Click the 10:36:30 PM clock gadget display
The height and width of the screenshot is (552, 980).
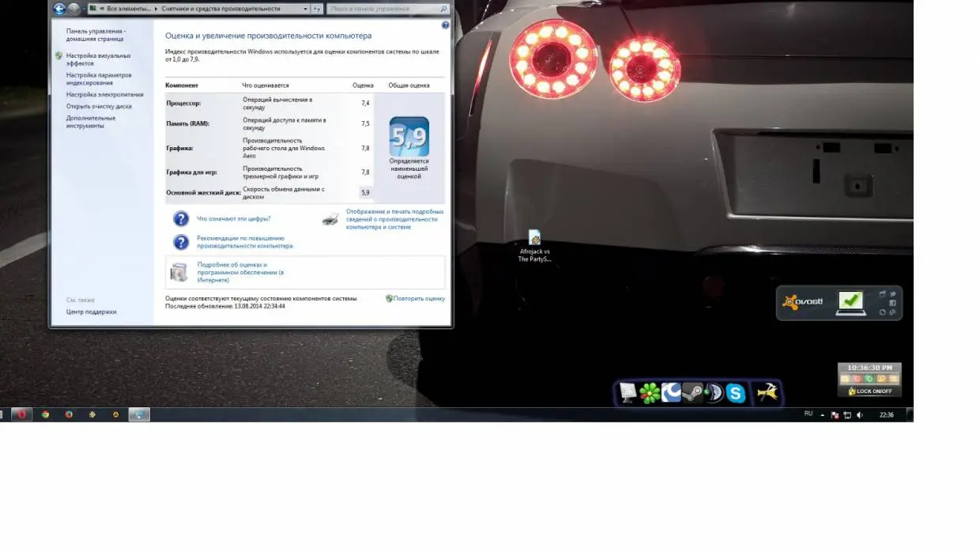point(869,368)
